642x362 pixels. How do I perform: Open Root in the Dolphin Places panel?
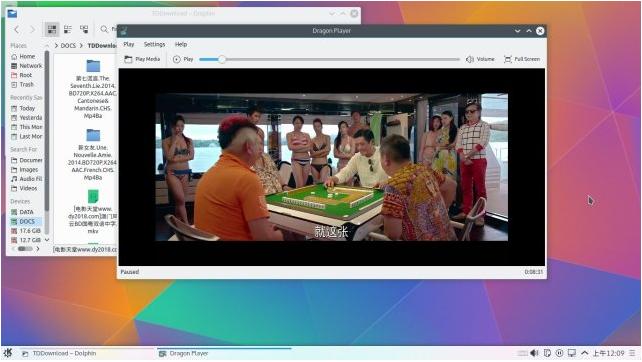tap(22, 75)
